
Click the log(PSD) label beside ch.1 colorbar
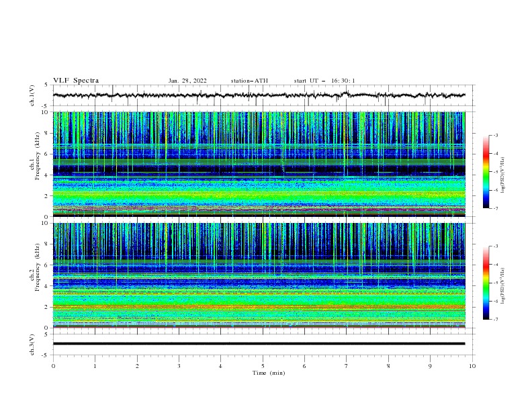click(503, 175)
